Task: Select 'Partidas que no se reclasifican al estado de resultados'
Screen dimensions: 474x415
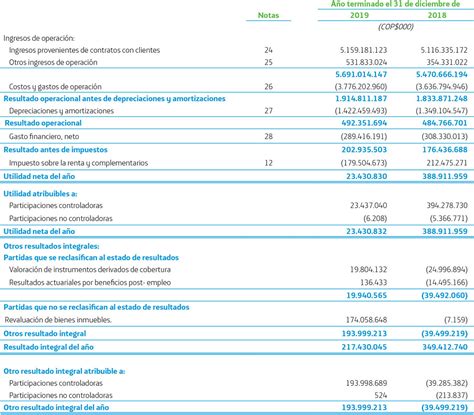Action: coord(96,307)
